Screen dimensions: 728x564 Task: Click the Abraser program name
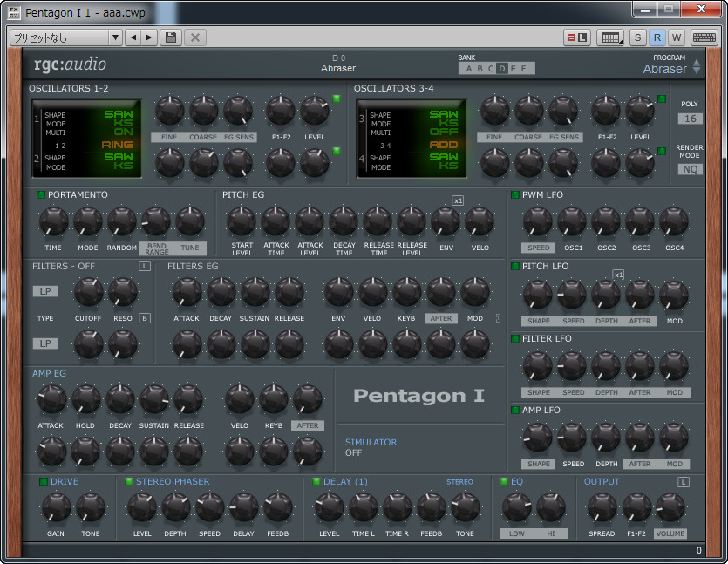[664, 69]
